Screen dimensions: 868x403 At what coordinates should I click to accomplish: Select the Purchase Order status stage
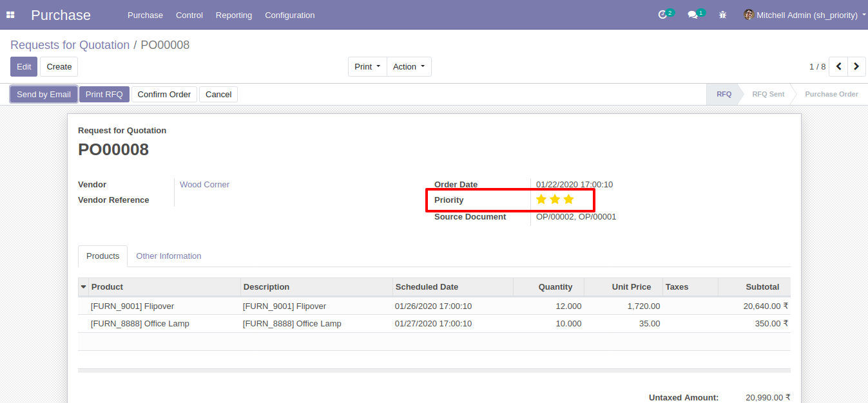click(x=831, y=94)
